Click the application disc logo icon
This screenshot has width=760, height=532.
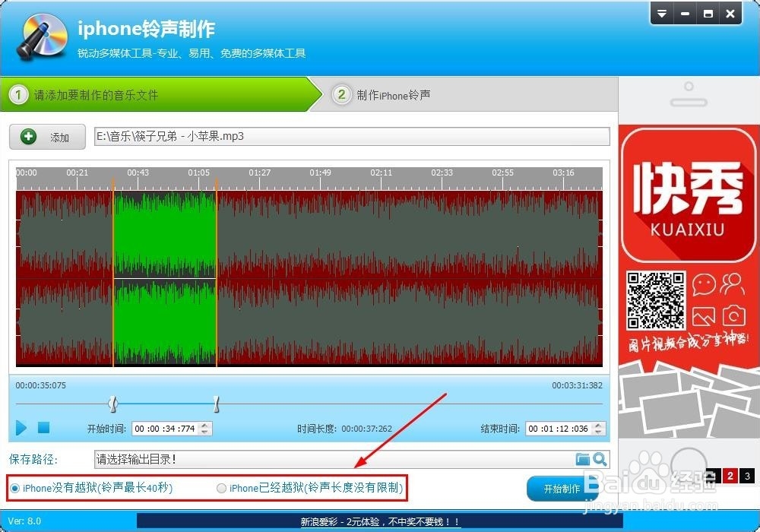(x=42, y=36)
